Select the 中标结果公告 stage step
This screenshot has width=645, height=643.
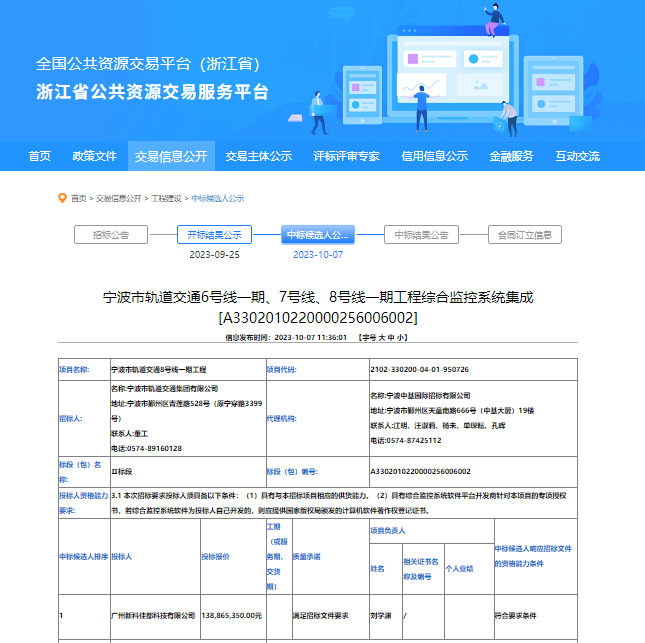click(421, 235)
